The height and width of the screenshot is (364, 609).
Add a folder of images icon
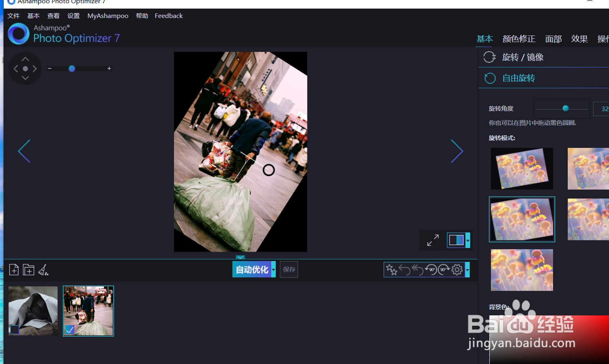[29, 270]
